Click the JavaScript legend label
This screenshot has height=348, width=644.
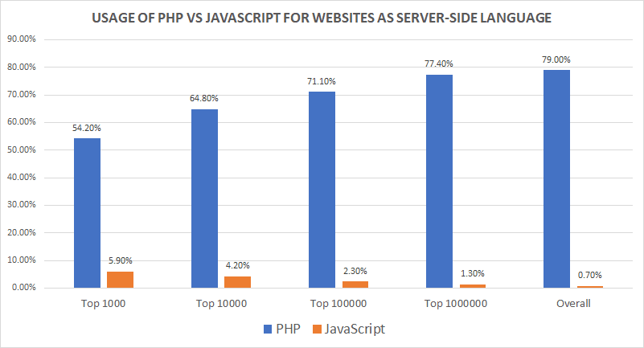tap(355, 330)
